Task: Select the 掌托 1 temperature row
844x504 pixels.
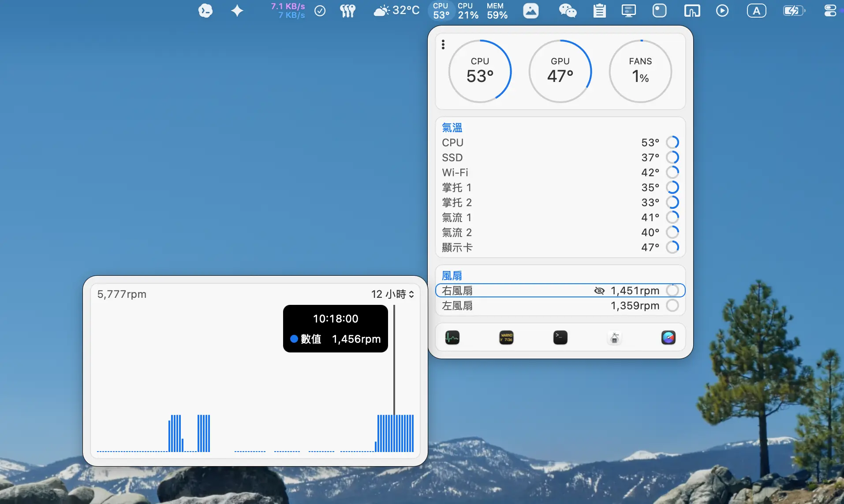Action: click(560, 188)
